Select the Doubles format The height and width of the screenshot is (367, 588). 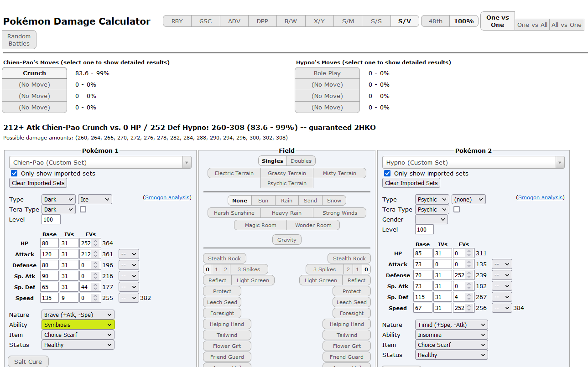pyautogui.click(x=301, y=160)
